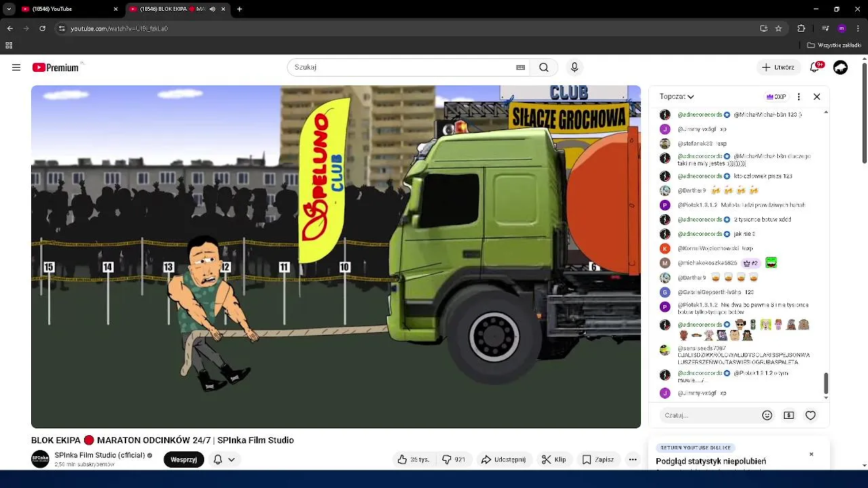Close the BLOK EKIPA tab
The image size is (868, 488).
tap(223, 9)
